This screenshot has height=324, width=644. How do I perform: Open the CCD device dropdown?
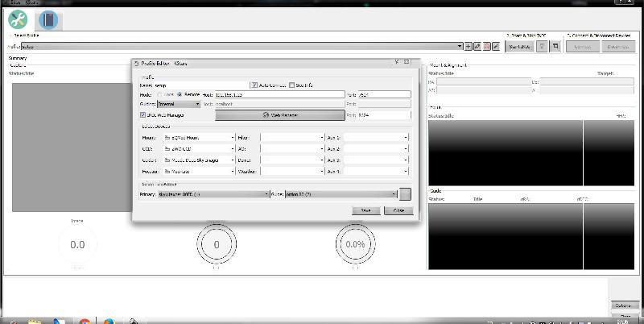click(199, 149)
